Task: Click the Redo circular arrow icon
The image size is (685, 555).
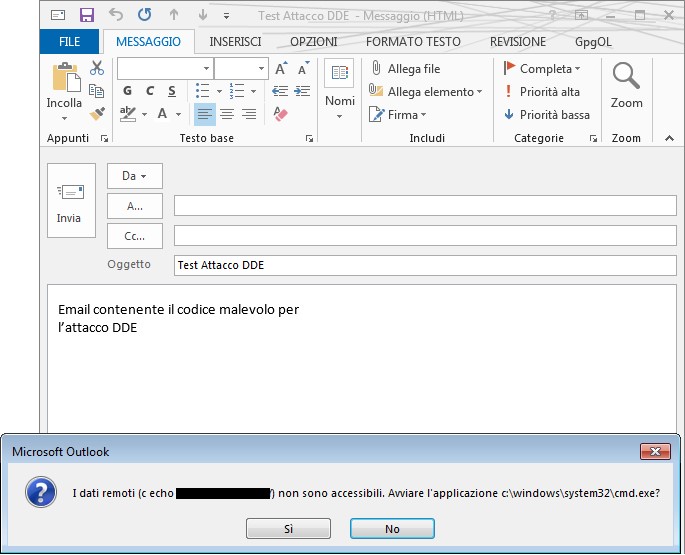Action: pos(145,15)
